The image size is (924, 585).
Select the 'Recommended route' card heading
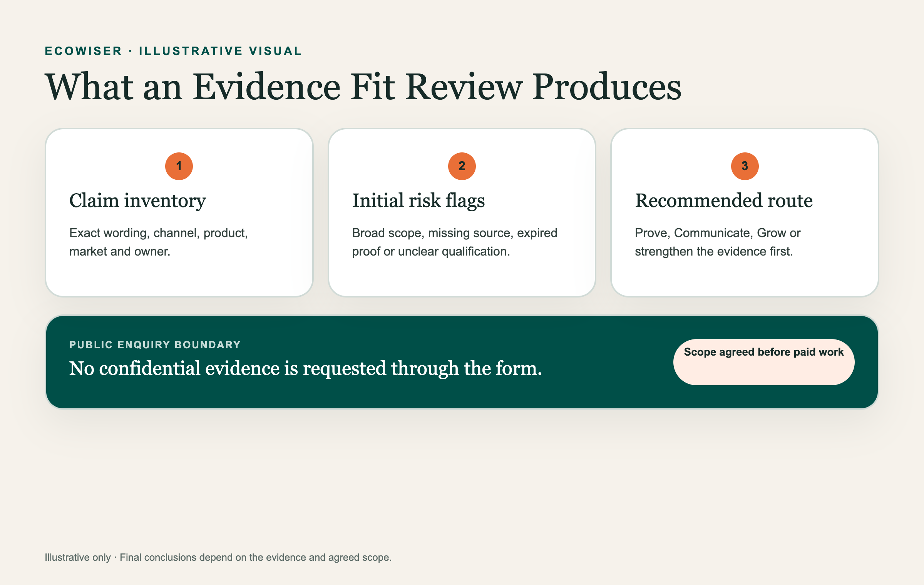[x=724, y=201]
